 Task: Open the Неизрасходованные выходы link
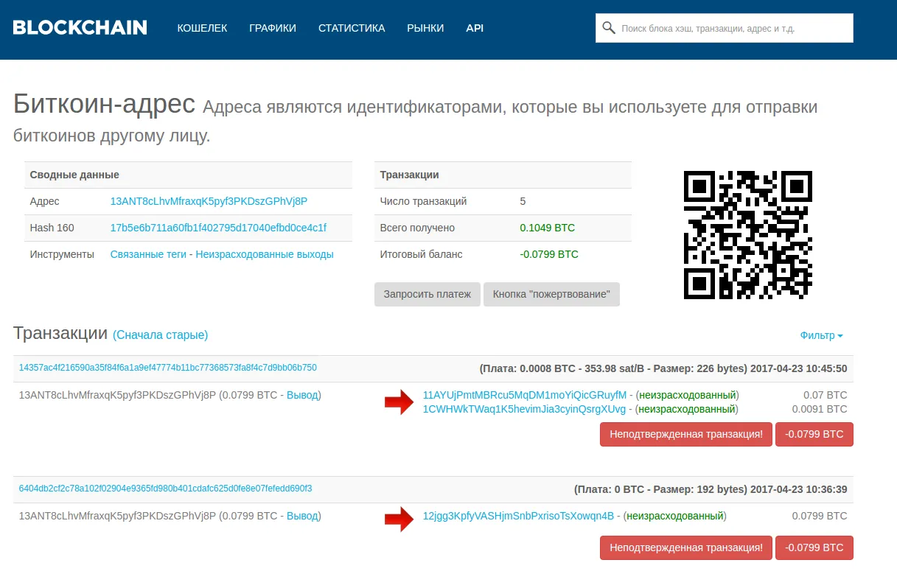coord(265,254)
